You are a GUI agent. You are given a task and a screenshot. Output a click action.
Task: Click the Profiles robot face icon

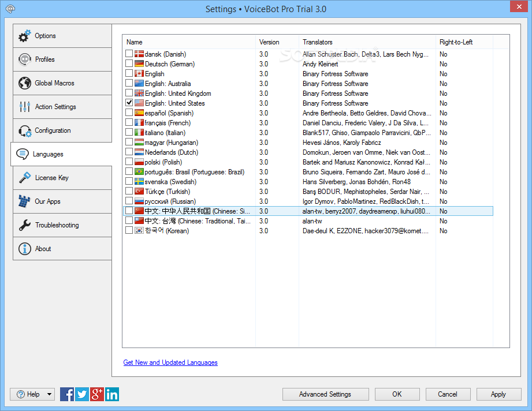(x=25, y=59)
